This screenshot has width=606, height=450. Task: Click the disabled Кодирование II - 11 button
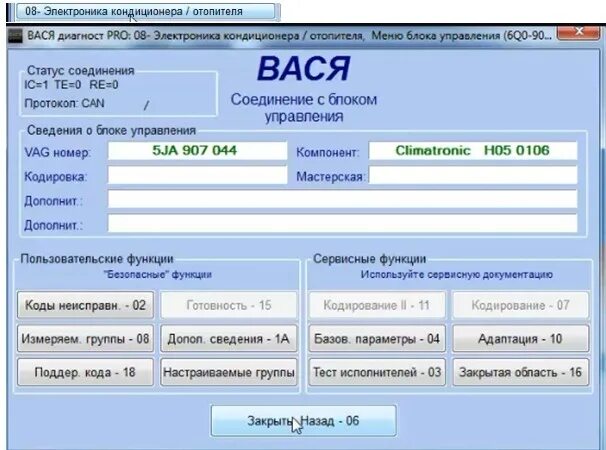coord(377,305)
